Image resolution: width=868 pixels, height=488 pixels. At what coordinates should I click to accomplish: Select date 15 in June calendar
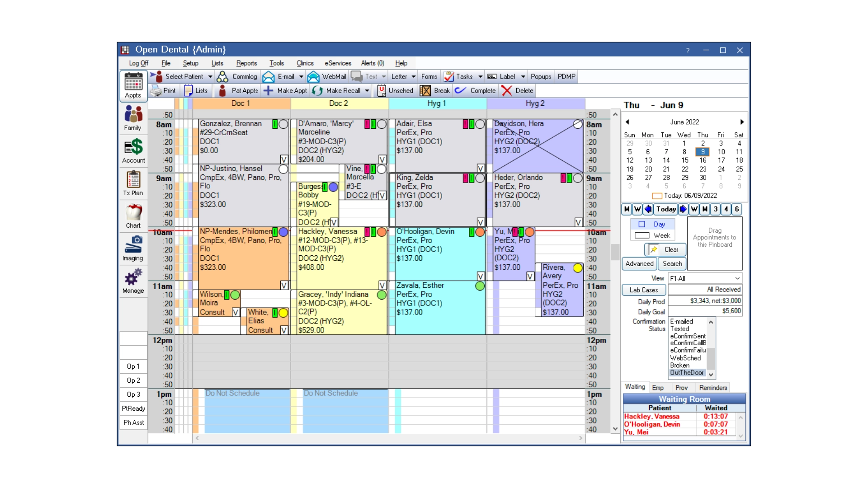[684, 160]
